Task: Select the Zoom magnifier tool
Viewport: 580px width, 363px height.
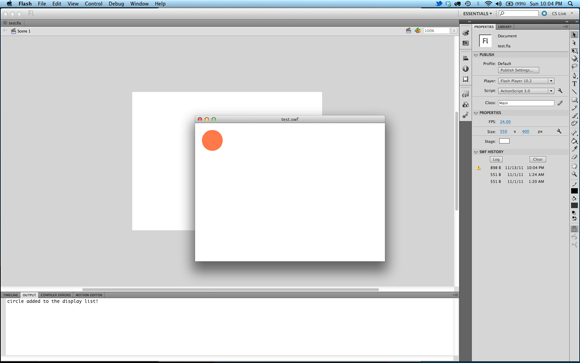Action: coord(574,174)
